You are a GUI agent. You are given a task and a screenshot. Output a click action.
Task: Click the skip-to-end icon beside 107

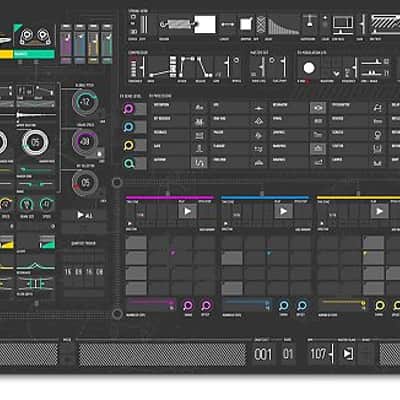click(348, 354)
